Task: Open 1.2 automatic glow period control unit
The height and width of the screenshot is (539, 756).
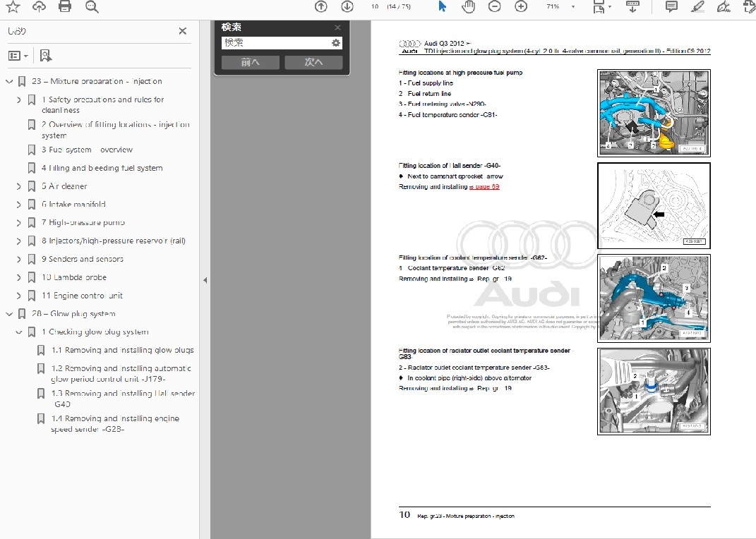Action: tap(121, 374)
